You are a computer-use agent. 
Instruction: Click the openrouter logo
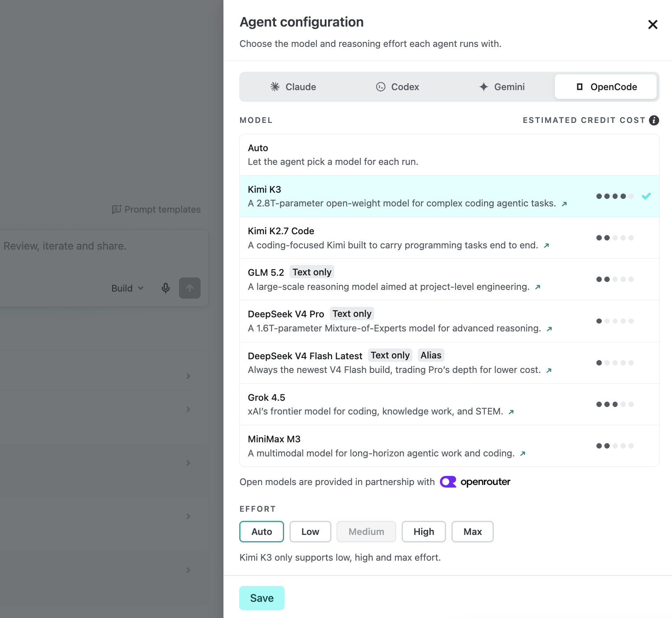475,482
